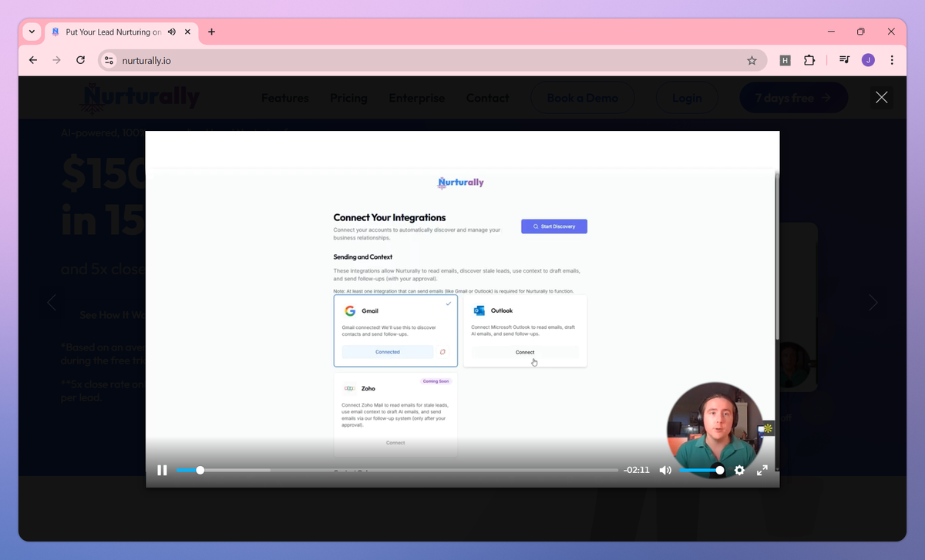Click the remaining time -02:11
This screenshot has height=560, width=925.
point(637,470)
